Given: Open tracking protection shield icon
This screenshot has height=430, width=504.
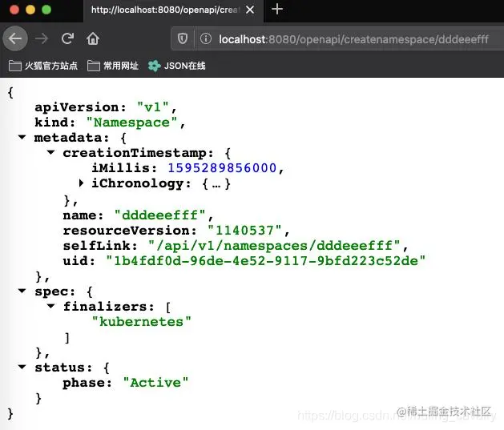Looking at the screenshot, I should point(183,39).
